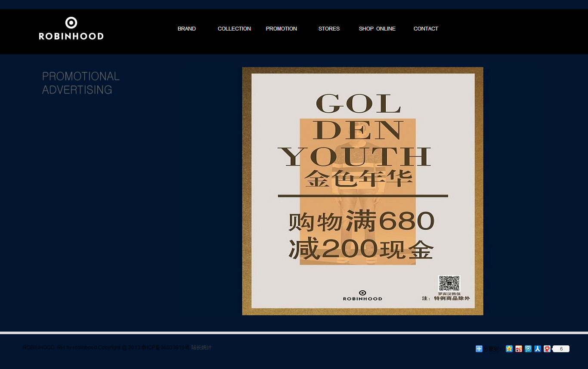Viewport: 588px width, 369px height.
Task: Navigate to STORES
Action: click(329, 29)
